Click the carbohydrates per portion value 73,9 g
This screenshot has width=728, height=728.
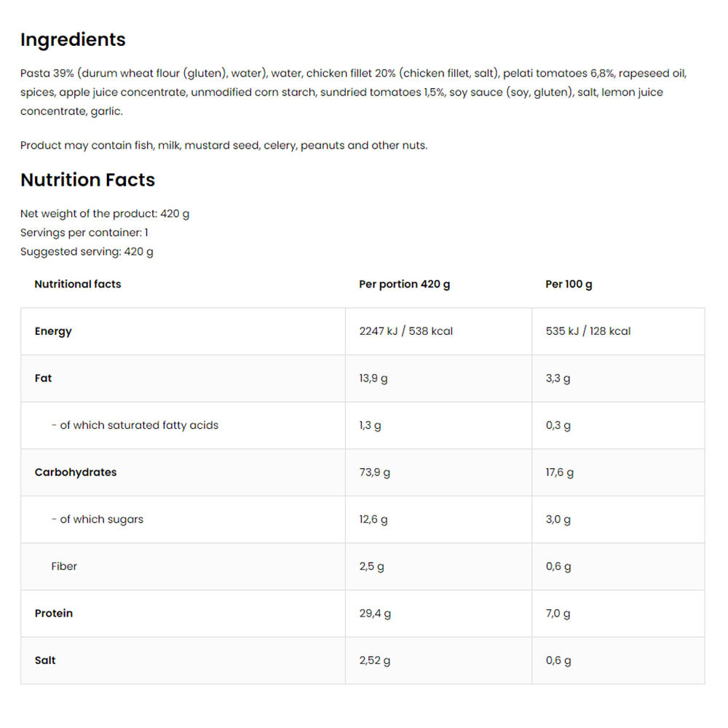[375, 472]
